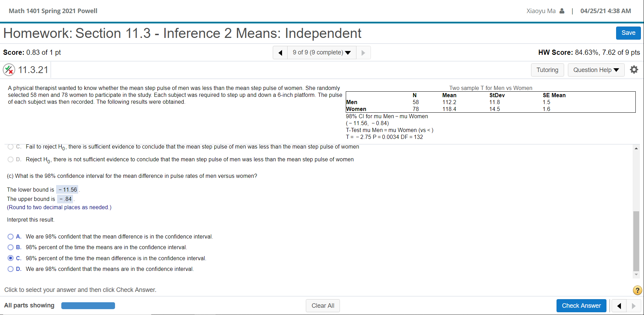Click the lower bound field showing -11.56
This screenshot has height=315, width=644.
67,189
